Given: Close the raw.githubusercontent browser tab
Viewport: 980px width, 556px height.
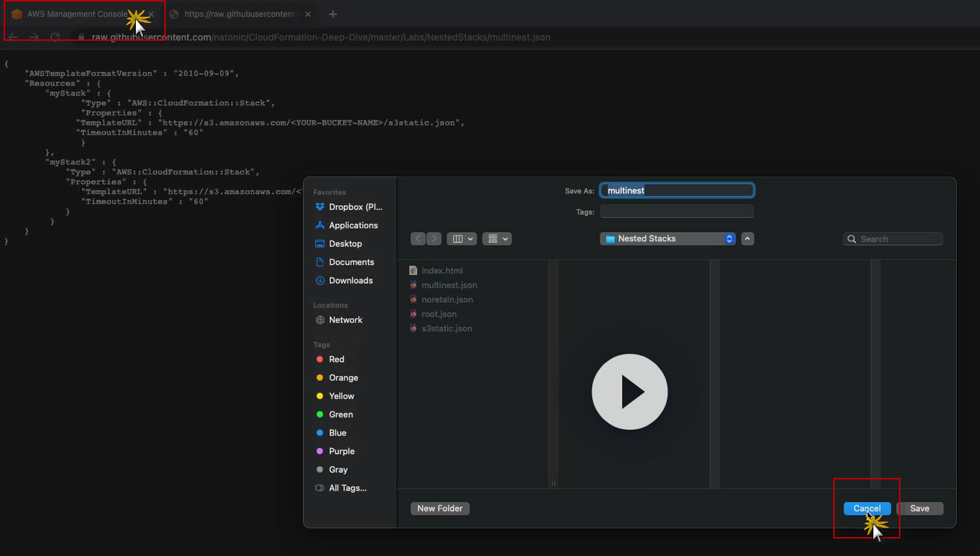Looking at the screenshot, I should tap(308, 14).
